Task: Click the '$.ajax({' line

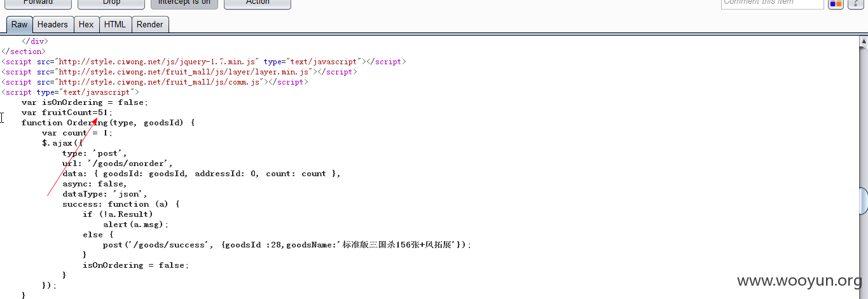Action: (x=62, y=143)
